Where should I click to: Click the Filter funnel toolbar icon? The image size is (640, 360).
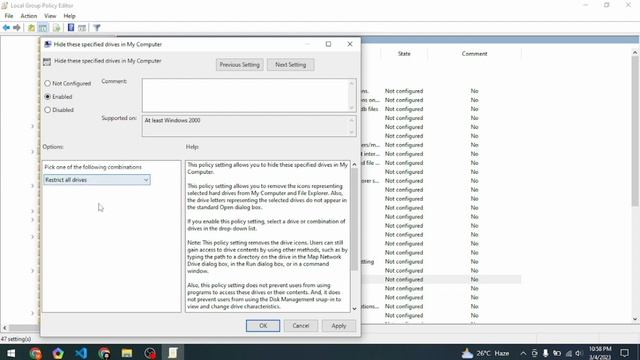(x=97, y=28)
